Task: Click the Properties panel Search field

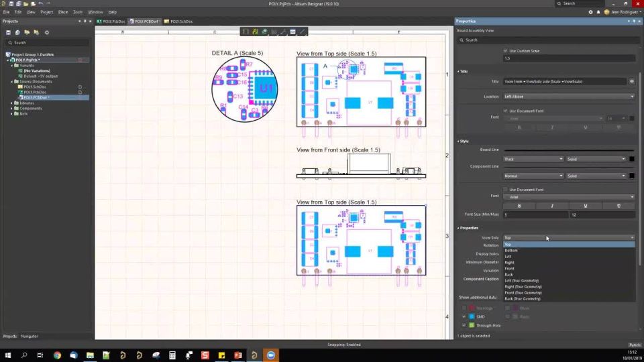Action: (549, 40)
